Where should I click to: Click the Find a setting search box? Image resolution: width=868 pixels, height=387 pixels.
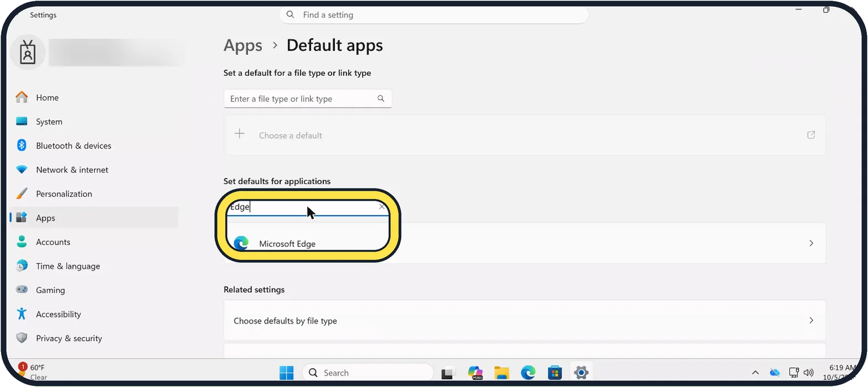click(434, 15)
